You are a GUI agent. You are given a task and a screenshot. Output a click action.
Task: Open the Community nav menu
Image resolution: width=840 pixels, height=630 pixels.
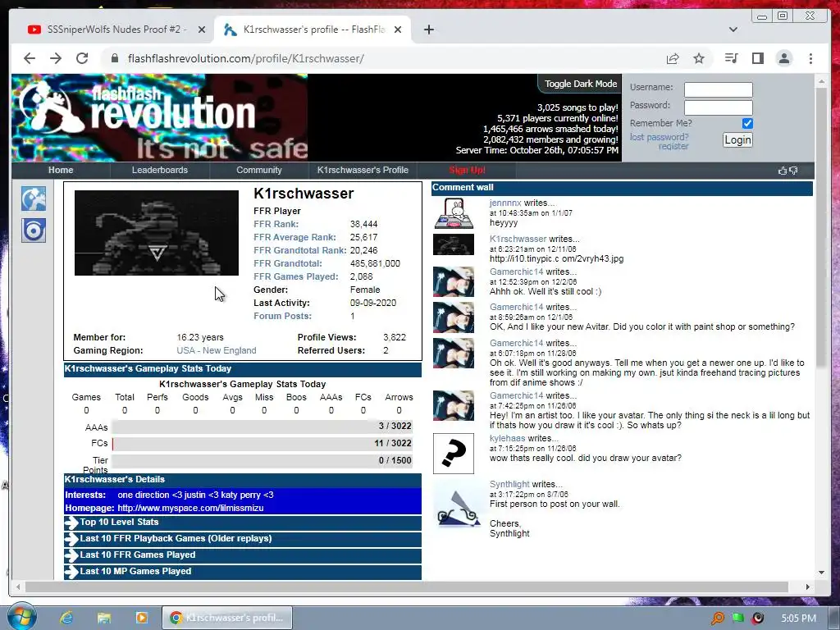[258, 170]
